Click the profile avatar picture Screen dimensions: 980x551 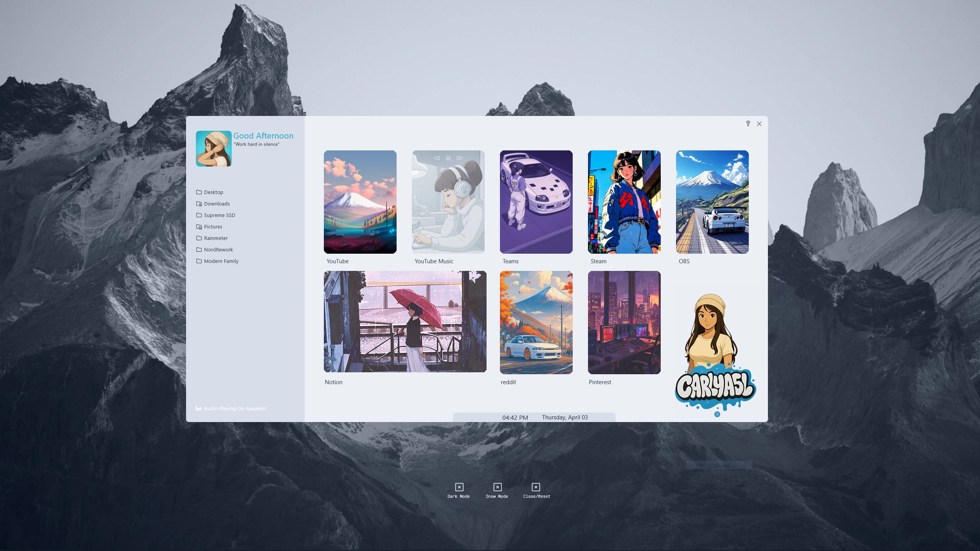click(x=214, y=148)
